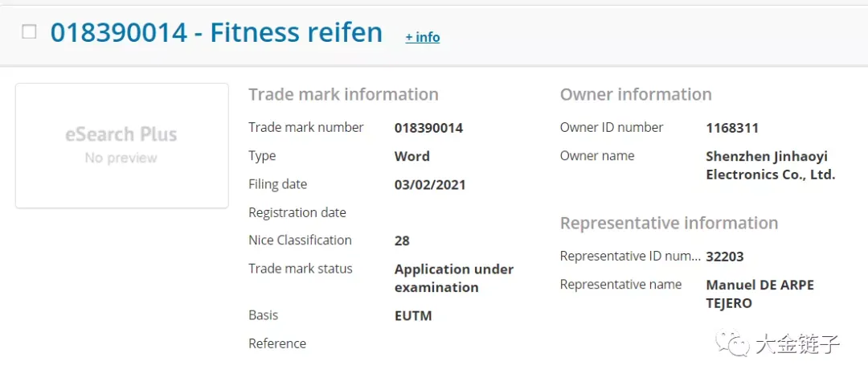Click the Basis value EUTM
The width and height of the screenshot is (868, 382).
coord(413,316)
